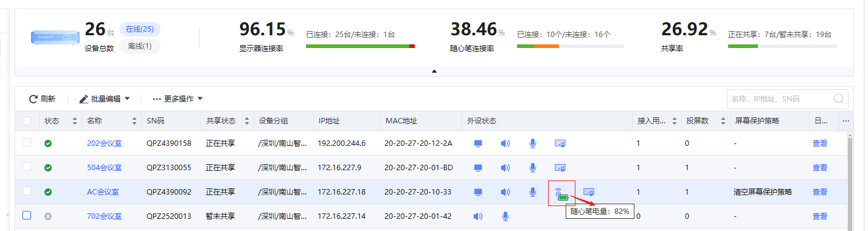Click the 显示器连接率 progress bar

click(360, 46)
